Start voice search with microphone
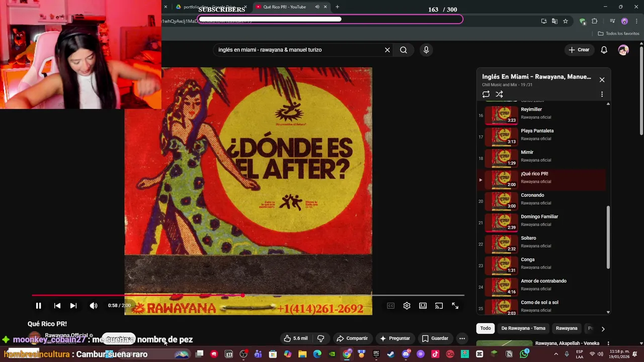Image resolution: width=644 pixels, height=362 pixels. pos(426,50)
